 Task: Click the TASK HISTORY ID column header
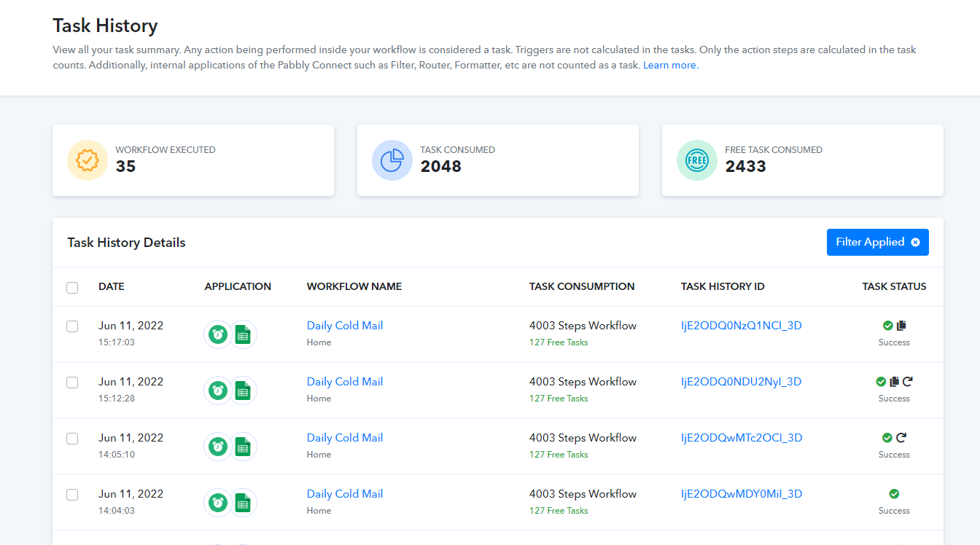723,286
